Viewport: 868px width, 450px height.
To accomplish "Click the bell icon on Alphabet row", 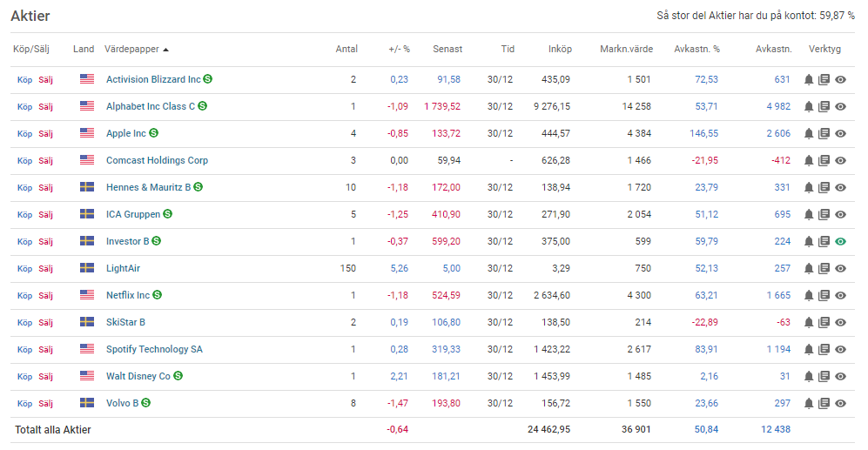I will coord(809,106).
